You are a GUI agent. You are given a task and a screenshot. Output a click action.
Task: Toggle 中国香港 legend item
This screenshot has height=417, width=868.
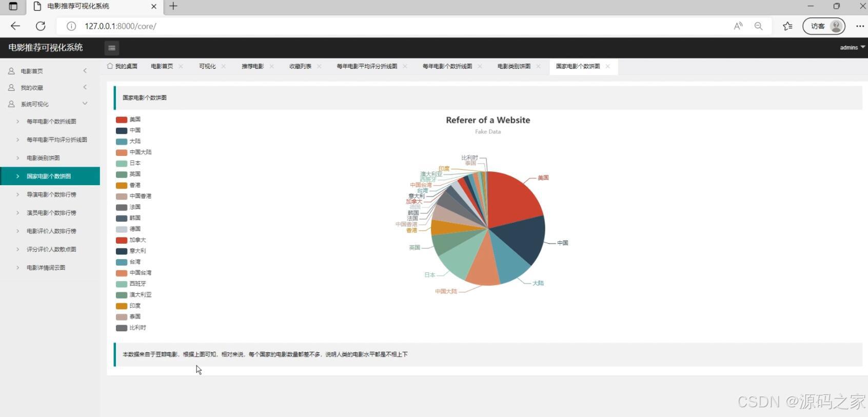click(x=133, y=196)
